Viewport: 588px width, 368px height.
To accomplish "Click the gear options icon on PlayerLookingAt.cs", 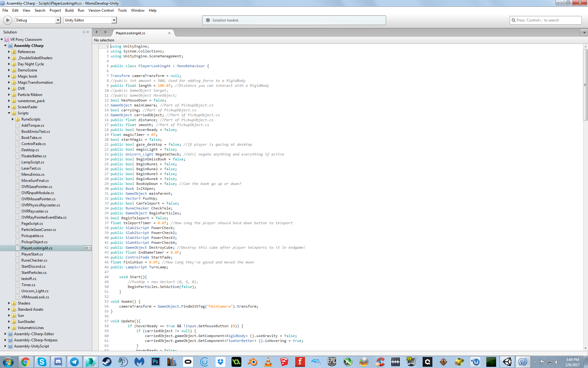I will click(88, 248).
